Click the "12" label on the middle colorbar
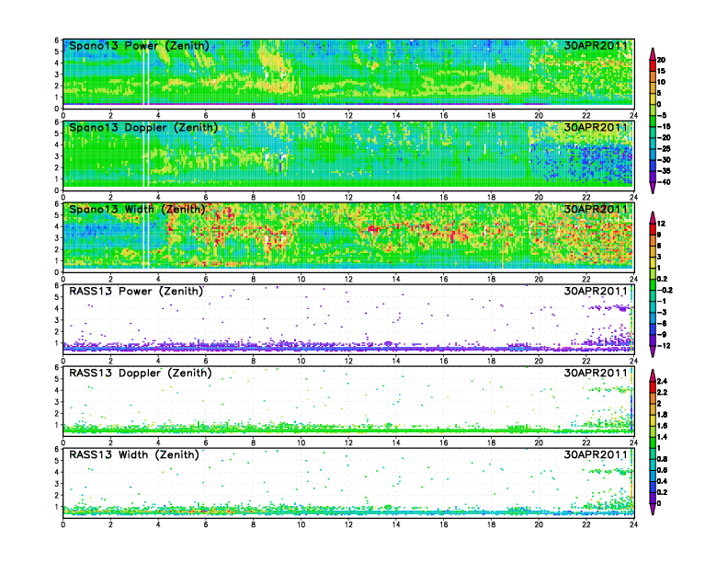Image resolution: width=728 pixels, height=563 pixels. (661, 224)
